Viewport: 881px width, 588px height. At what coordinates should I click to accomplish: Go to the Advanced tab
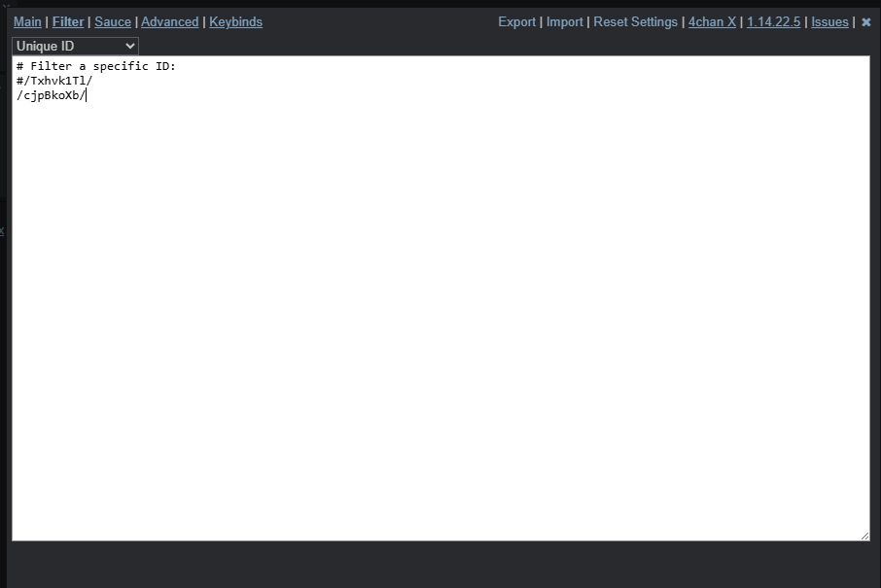169,22
